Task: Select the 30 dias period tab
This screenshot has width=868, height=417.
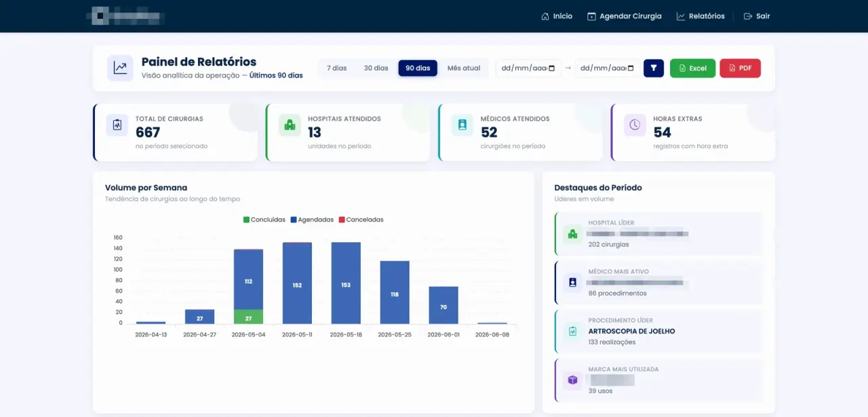Action: (x=376, y=68)
